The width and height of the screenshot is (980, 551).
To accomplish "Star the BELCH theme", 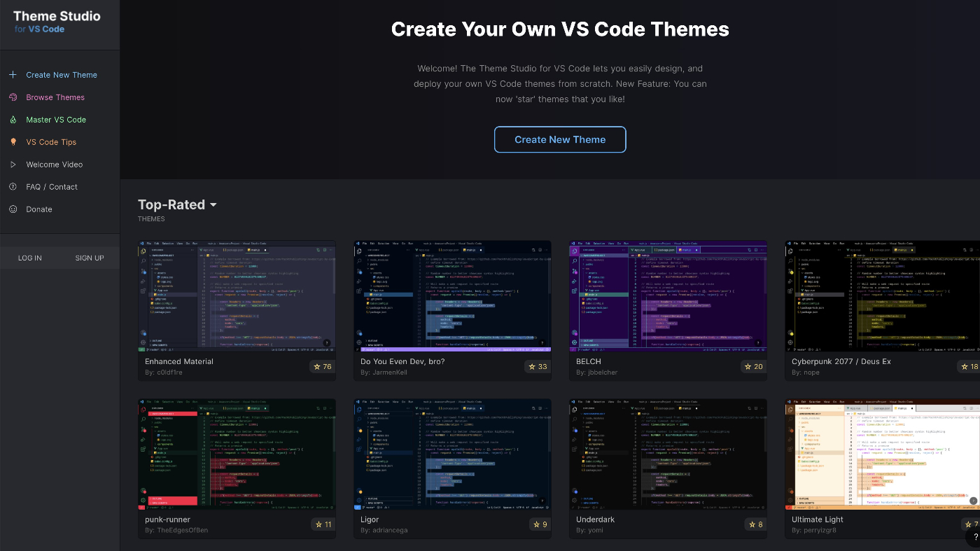I will 754,367.
